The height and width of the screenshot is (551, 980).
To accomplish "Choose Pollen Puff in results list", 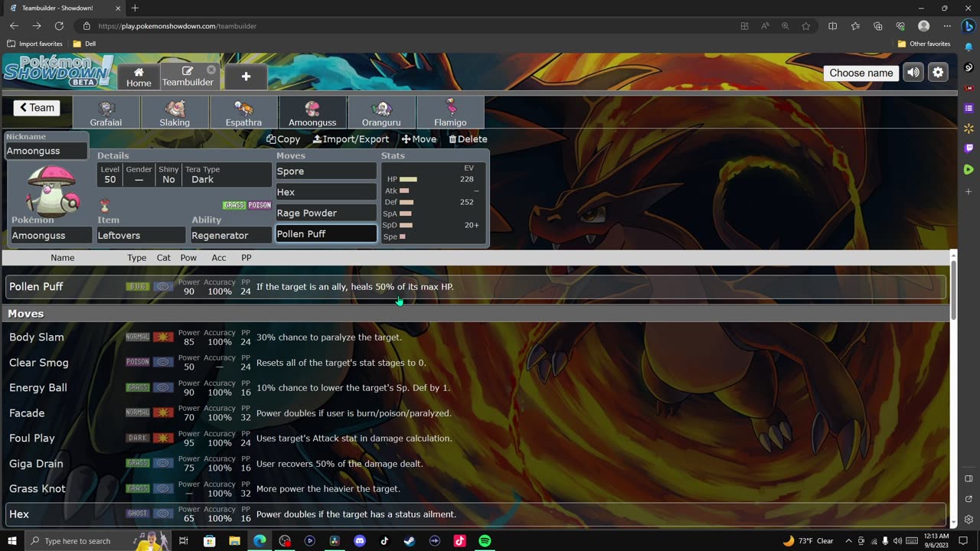I will click(x=475, y=287).
